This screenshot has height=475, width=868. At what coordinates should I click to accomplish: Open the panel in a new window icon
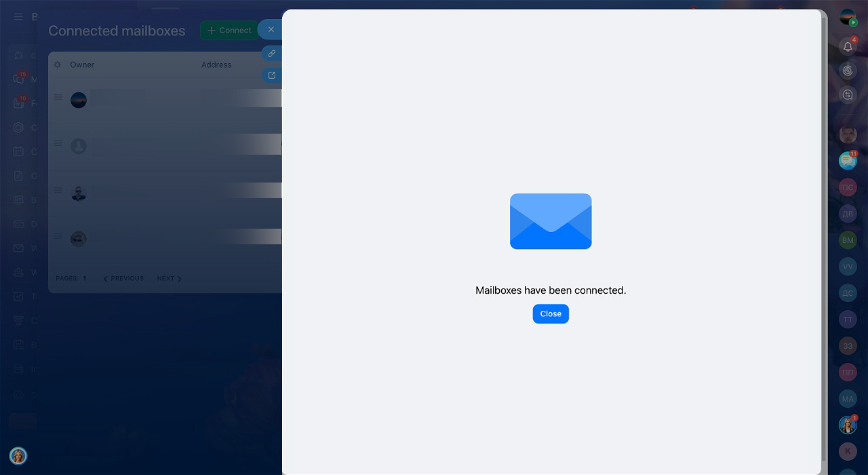point(272,75)
